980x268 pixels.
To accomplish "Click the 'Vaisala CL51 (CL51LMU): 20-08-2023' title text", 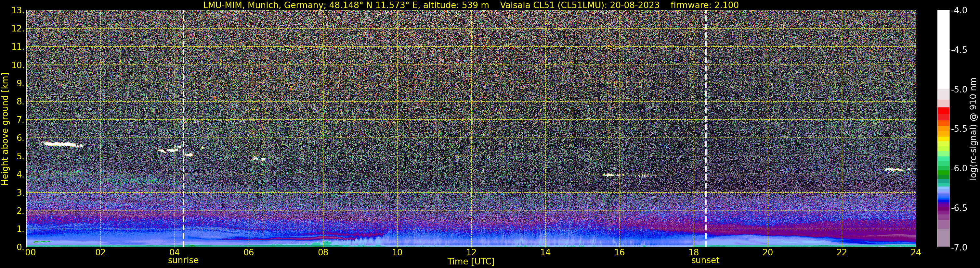I will pos(580,5).
